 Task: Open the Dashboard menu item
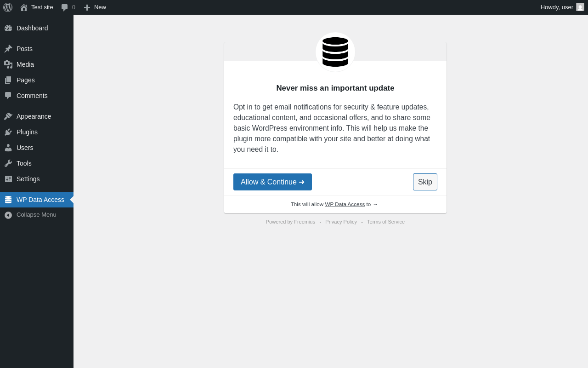(32, 28)
